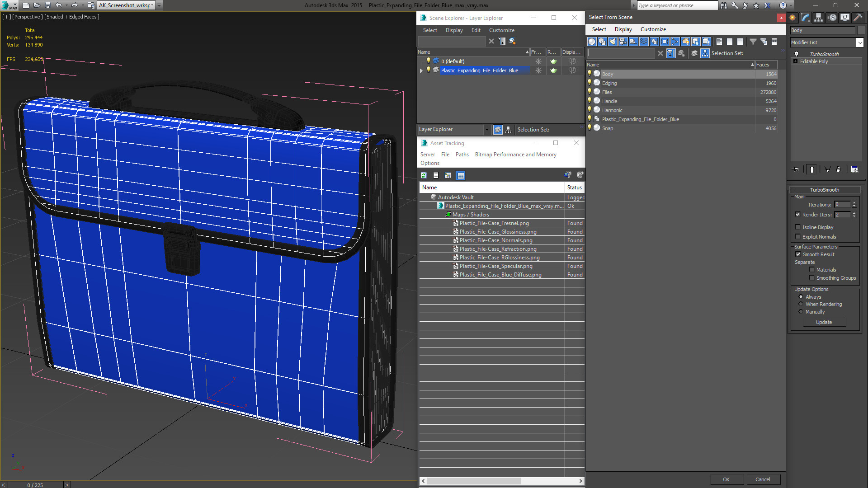
Task: Expand the Editable Poly modifier entry
Action: click(795, 61)
